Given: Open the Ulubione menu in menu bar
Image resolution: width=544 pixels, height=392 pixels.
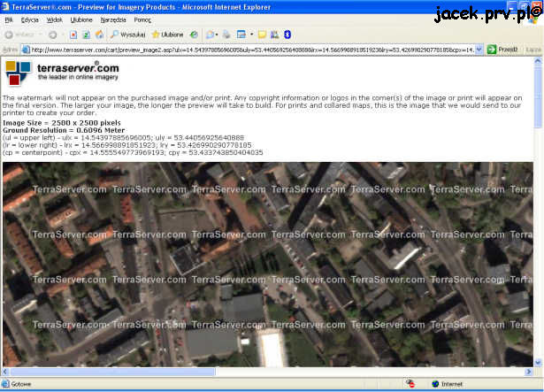Looking at the screenshot, I should click(81, 20).
